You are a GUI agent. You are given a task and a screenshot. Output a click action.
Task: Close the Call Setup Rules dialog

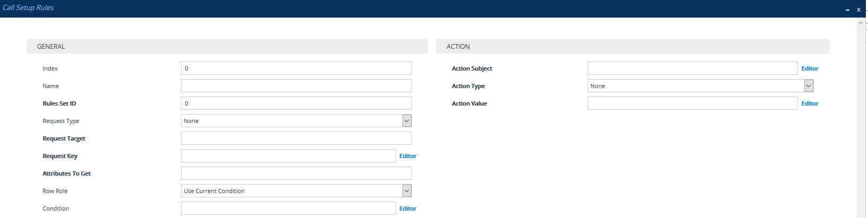(858, 10)
